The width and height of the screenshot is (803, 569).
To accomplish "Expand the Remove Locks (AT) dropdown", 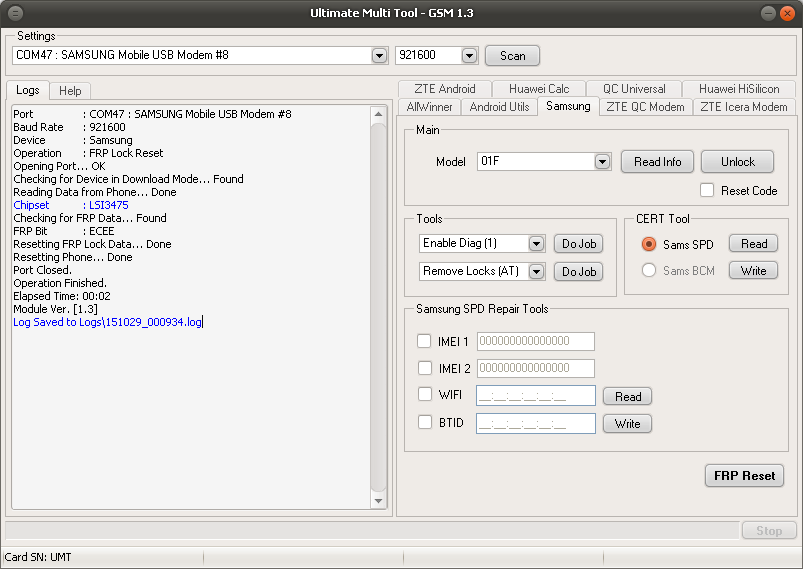I will pos(536,271).
